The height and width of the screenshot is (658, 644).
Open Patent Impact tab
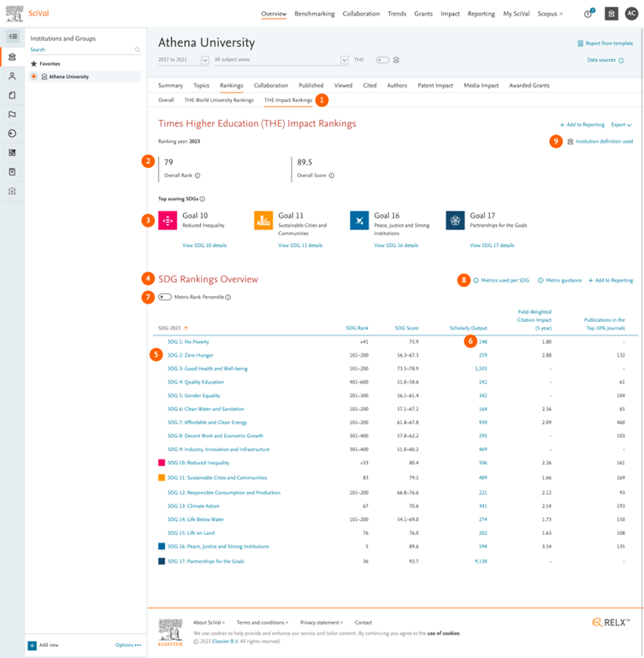(435, 86)
